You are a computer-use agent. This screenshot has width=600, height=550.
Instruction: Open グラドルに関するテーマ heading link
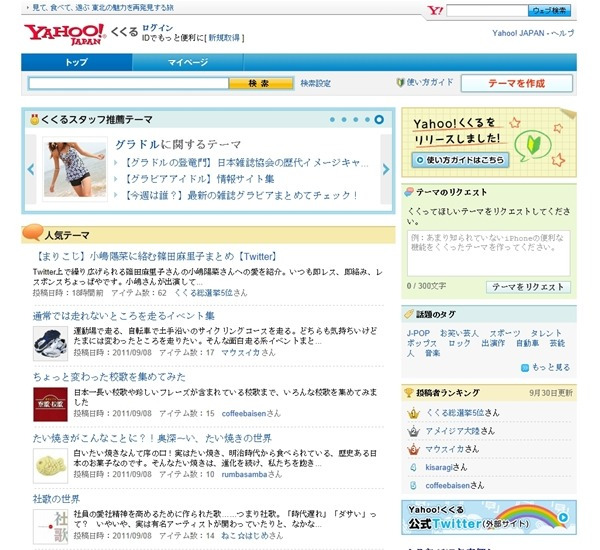click(x=178, y=144)
